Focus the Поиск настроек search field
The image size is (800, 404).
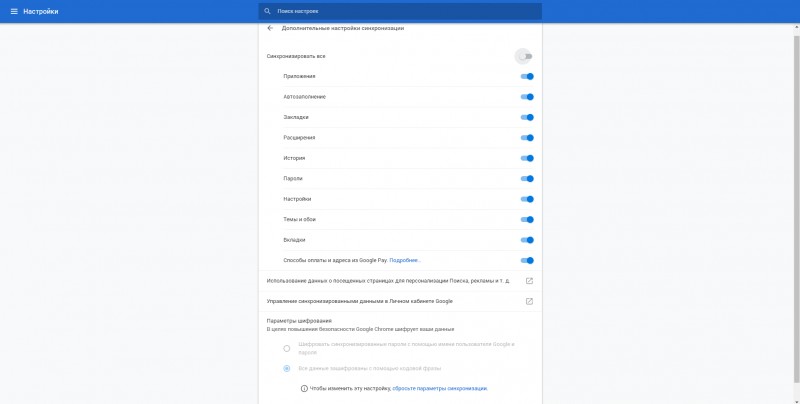[400, 11]
